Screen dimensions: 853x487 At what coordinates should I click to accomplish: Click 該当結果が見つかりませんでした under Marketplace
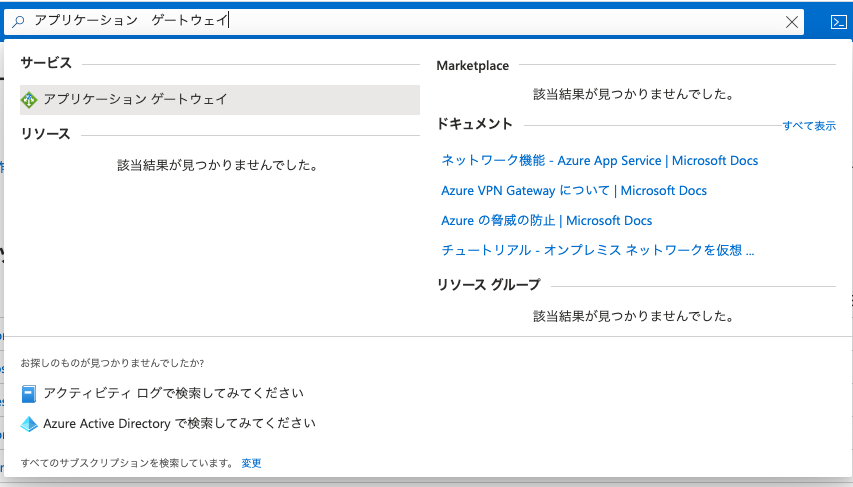pyautogui.click(x=634, y=94)
